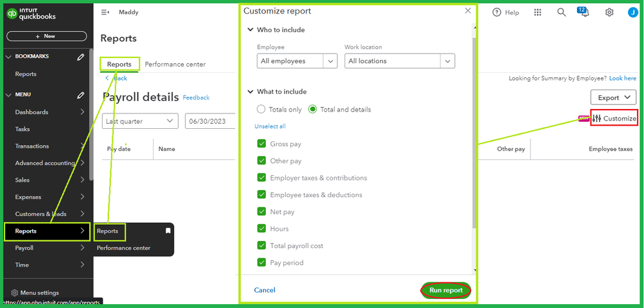This screenshot has height=308, width=644.
Task: Click the Look here link
Action: coord(623,79)
